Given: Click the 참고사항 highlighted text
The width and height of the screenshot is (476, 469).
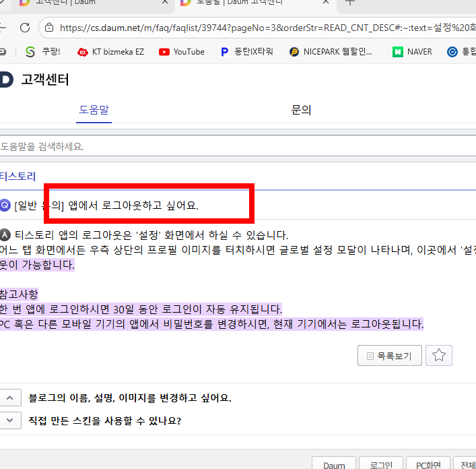Looking at the screenshot, I should 19,294.
